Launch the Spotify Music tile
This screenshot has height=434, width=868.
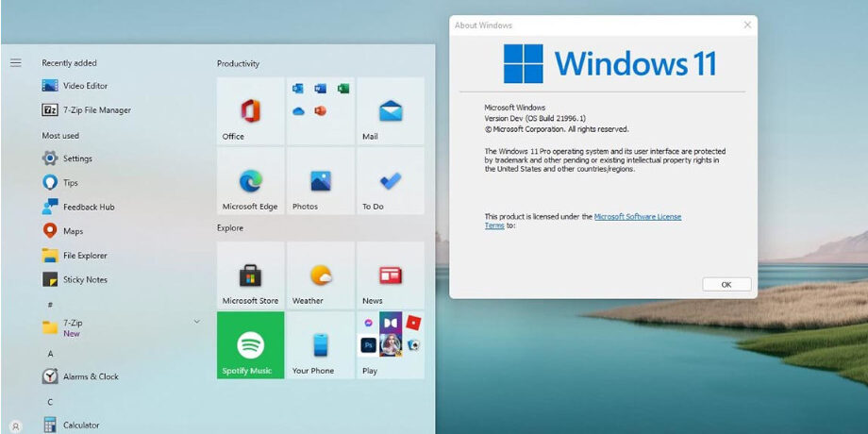[250, 345]
